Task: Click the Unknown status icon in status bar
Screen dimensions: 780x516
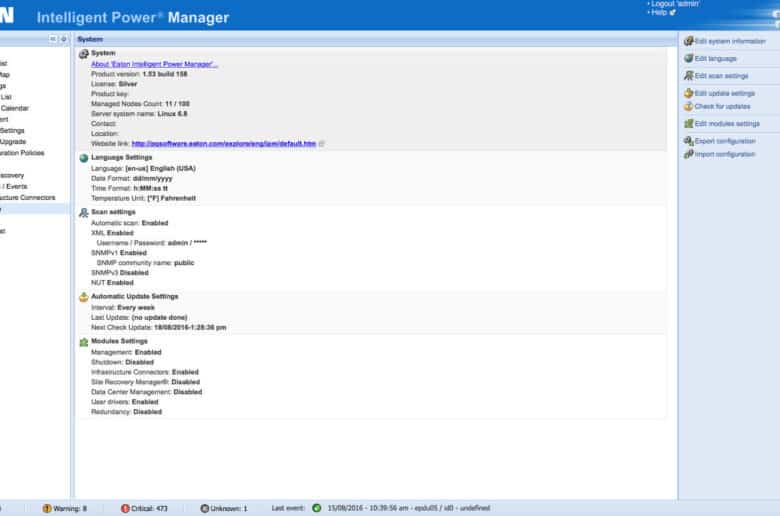Action: click(x=204, y=508)
